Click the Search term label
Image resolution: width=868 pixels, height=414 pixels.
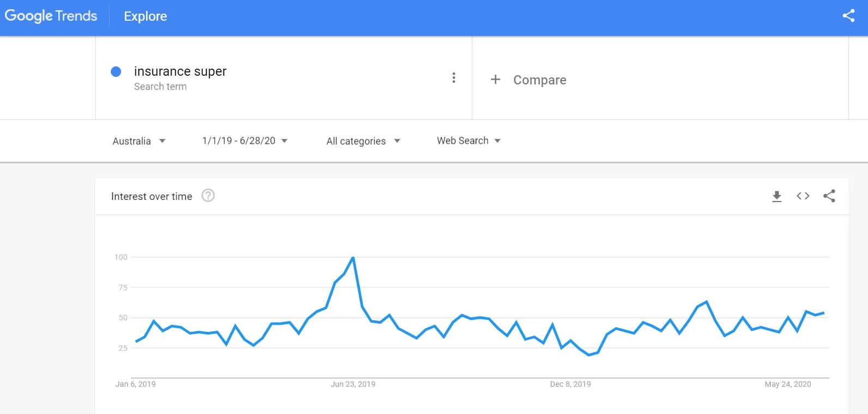(160, 86)
